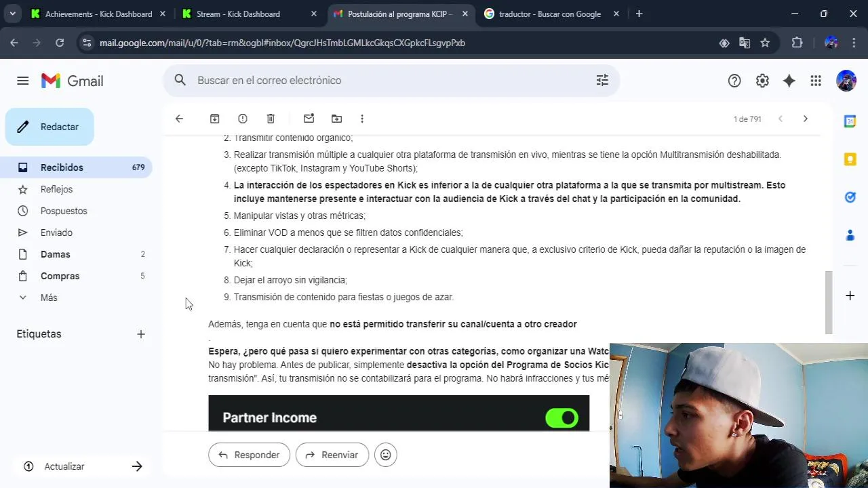The height and width of the screenshot is (488, 868).
Task: Open Damas label
Action: pyautogui.click(x=76, y=254)
